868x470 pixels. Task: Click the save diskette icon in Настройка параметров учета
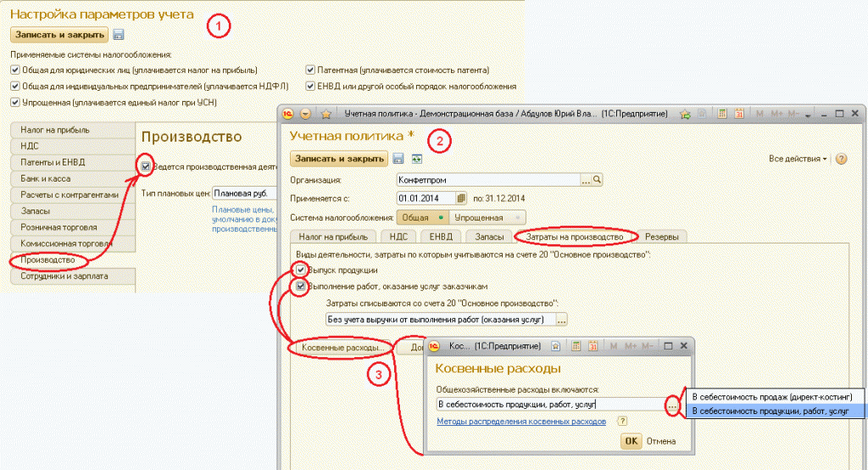118,35
